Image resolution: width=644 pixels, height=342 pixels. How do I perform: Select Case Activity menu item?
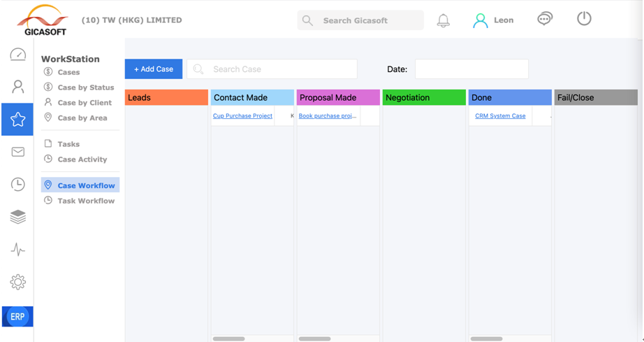click(82, 159)
